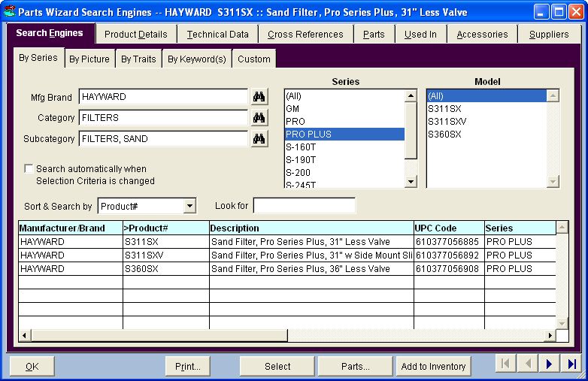Click the Look for input field
The image size is (588, 381).
click(x=304, y=206)
